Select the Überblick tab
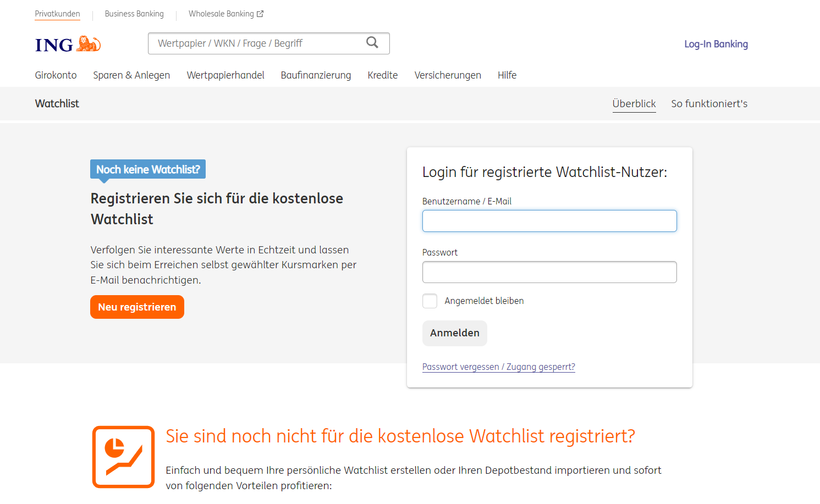Viewport: 820px width, 504px height. 634,103
